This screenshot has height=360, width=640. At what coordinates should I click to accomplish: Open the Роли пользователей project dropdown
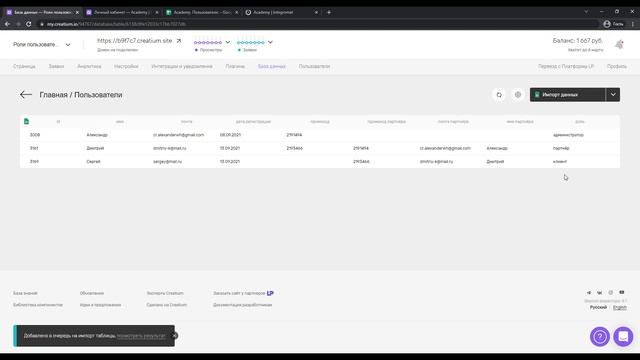click(42, 44)
